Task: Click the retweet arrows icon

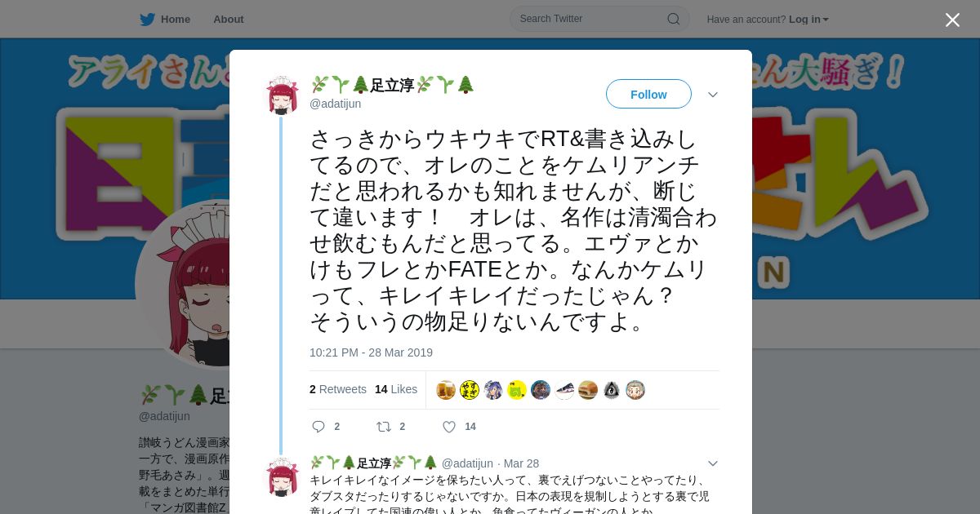Action: pyautogui.click(x=383, y=427)
